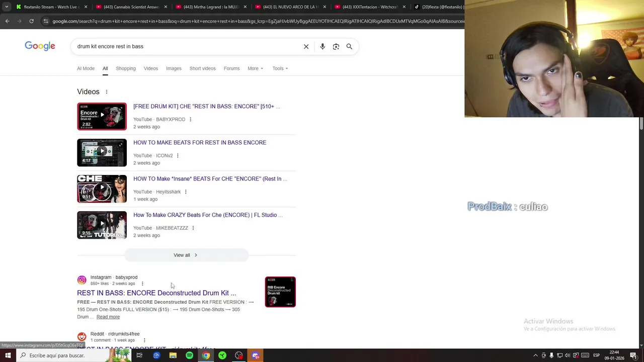Open options menu for Instagram babyxprod result
Screen dimensions: 644x362
[x=142, y=284]
